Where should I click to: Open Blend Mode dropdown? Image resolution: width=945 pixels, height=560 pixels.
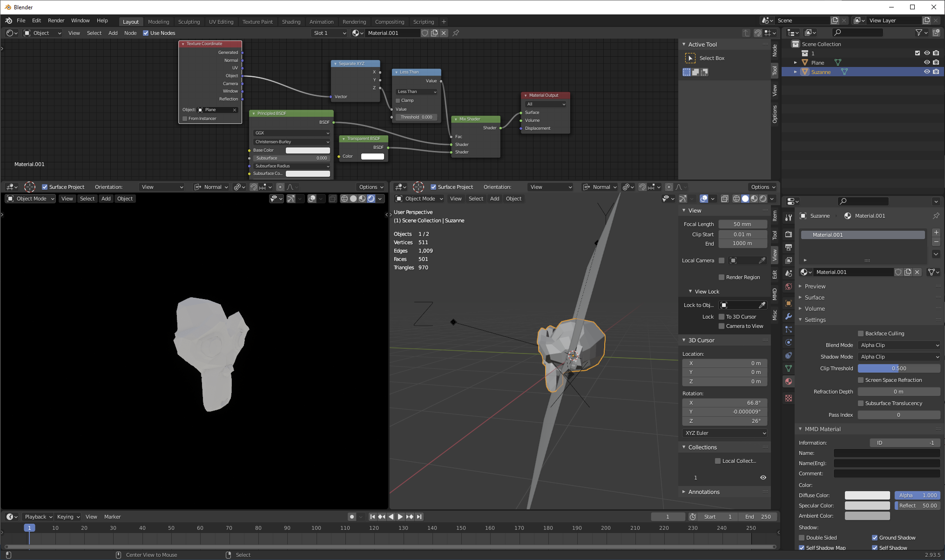pos(899,345)
